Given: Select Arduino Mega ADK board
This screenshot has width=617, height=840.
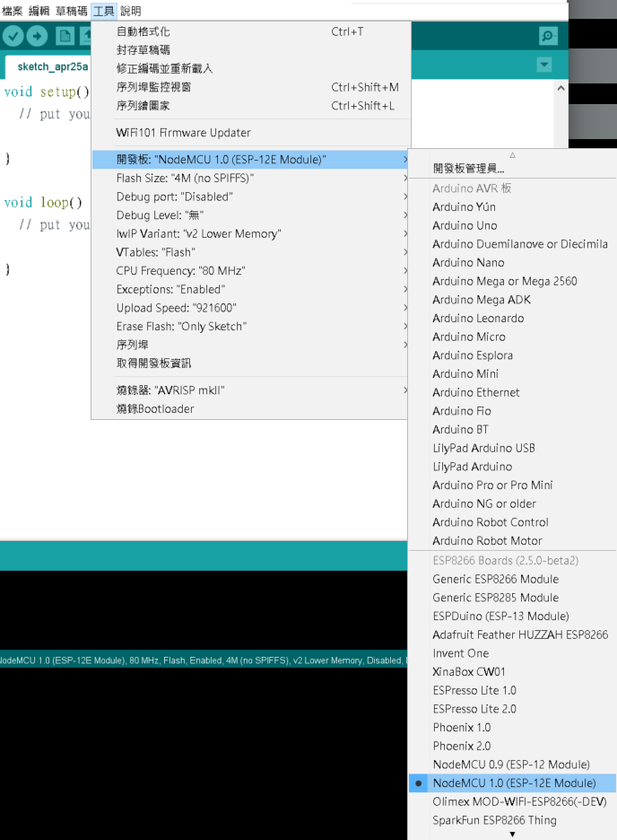Looking at the screenshot, I should coord(512,300).
